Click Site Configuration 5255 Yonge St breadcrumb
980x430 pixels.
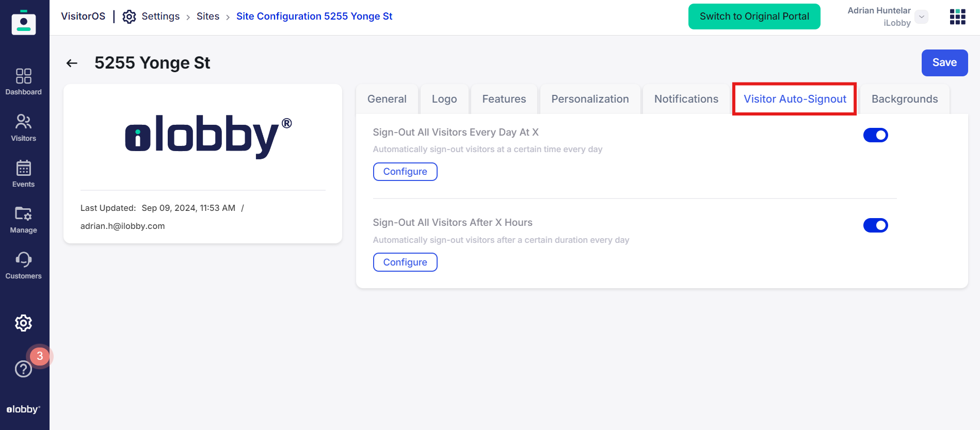(314, 16)
